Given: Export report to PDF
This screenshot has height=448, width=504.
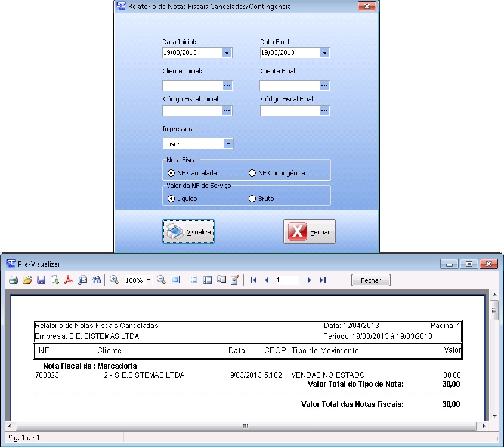Looking at the screenshot, I should pyautogui.click(x=69, y=280).
